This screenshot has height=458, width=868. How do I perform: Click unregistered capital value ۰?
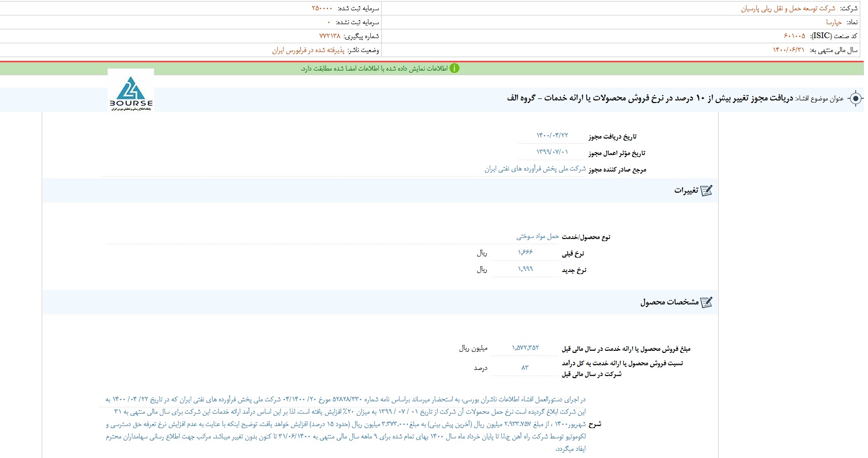tap(329, 22)
